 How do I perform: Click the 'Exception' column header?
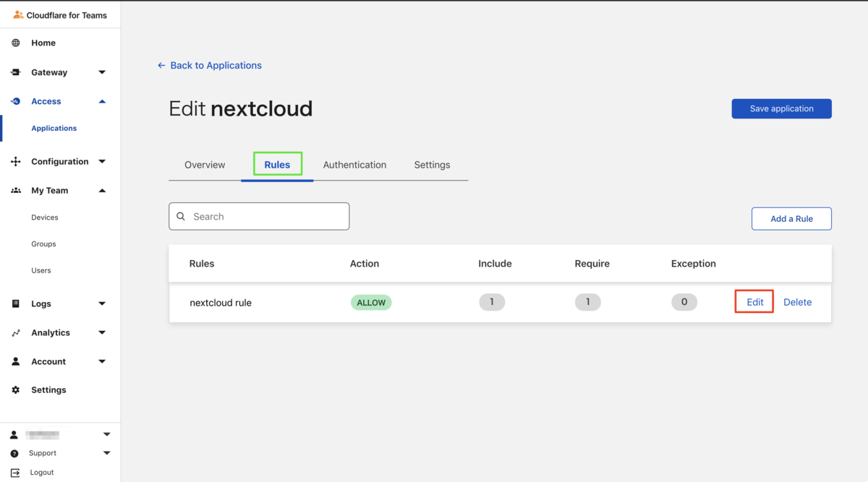point(694,264)
